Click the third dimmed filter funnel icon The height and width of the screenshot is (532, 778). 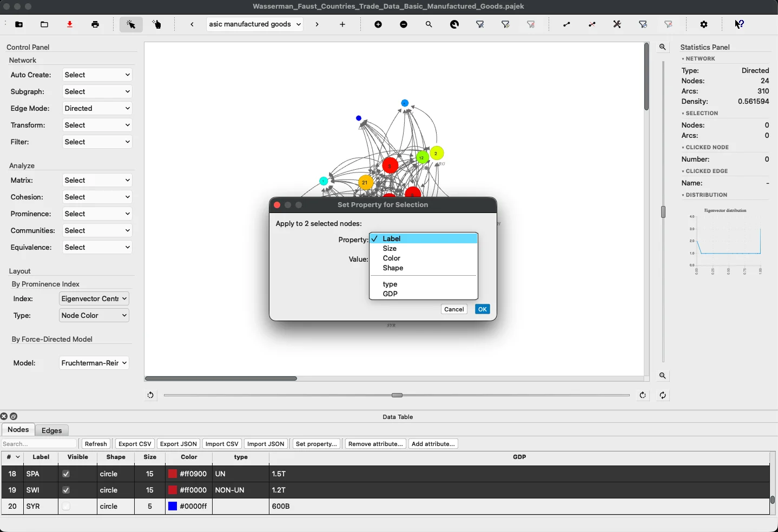click(532, 25)
